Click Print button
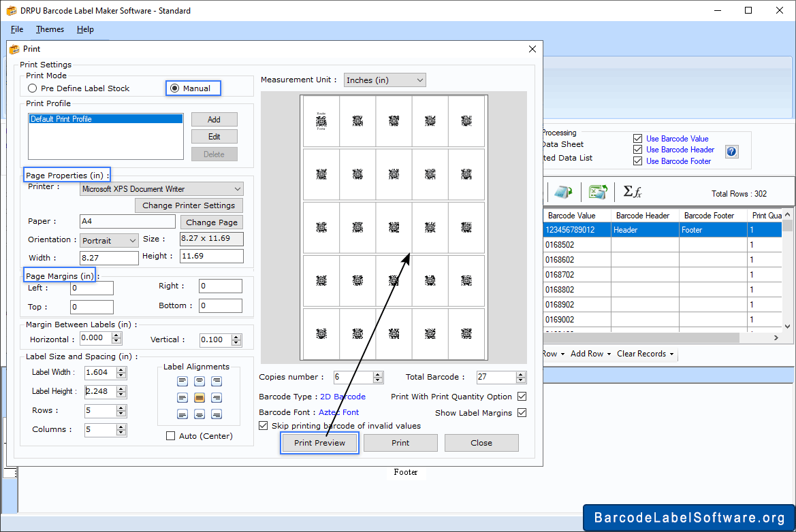The width and height of the screenshot is (796, 532). pos(400,443)
